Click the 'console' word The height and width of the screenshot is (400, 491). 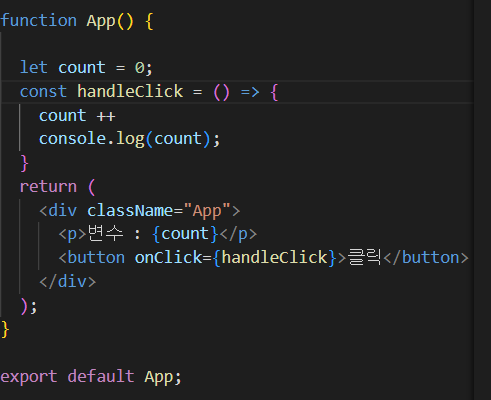[x=73, y=139]
